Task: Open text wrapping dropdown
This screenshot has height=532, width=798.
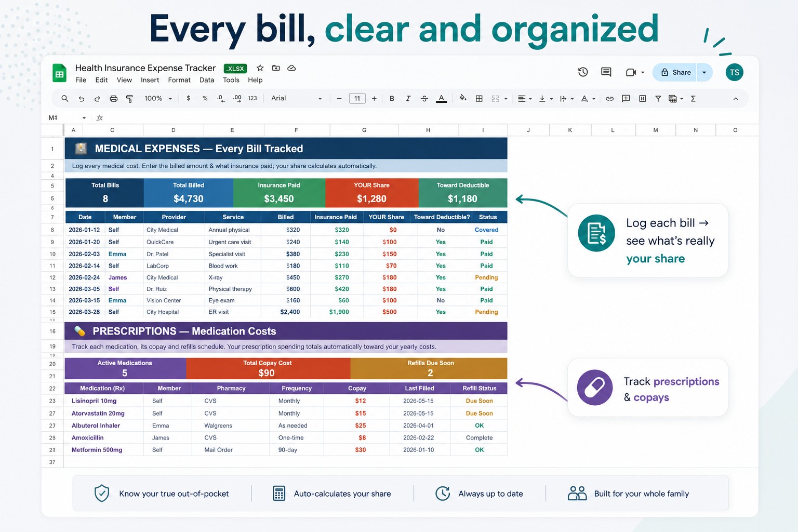Action: point(566,98)
